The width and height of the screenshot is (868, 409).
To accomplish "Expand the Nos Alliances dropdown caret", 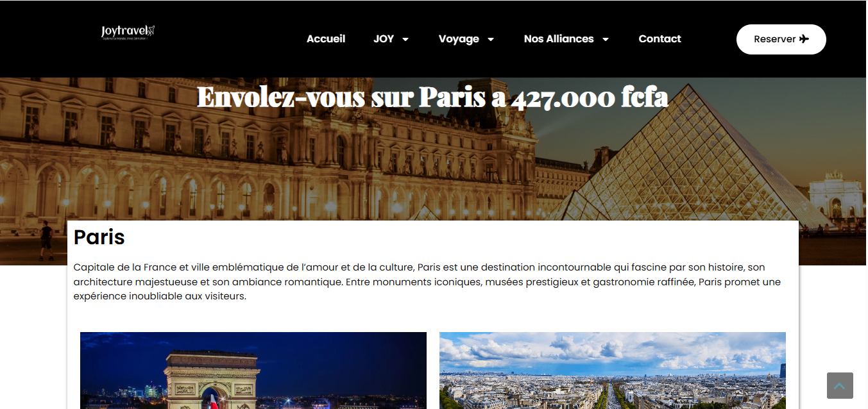I will point(606,40).
